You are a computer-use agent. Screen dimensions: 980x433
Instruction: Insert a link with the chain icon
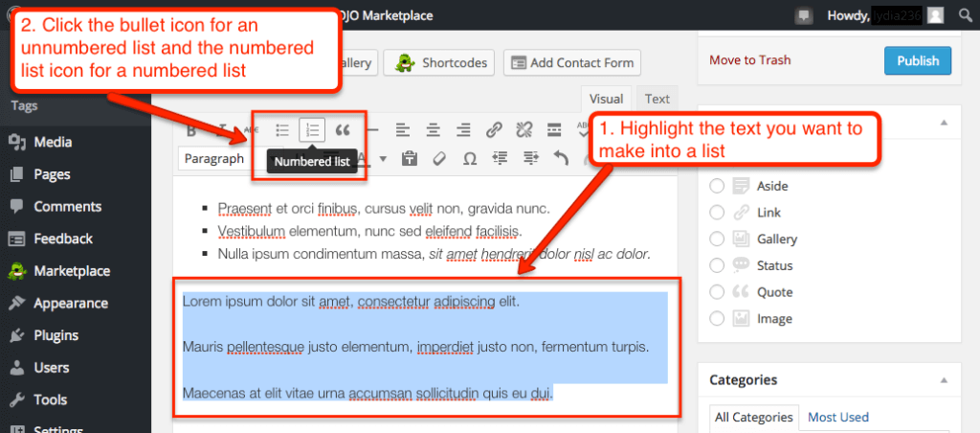494,130
